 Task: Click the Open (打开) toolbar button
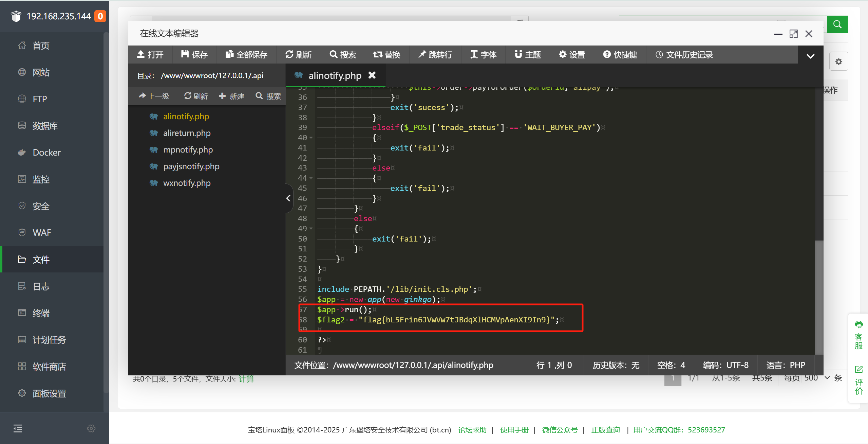[x=150, y=55]
